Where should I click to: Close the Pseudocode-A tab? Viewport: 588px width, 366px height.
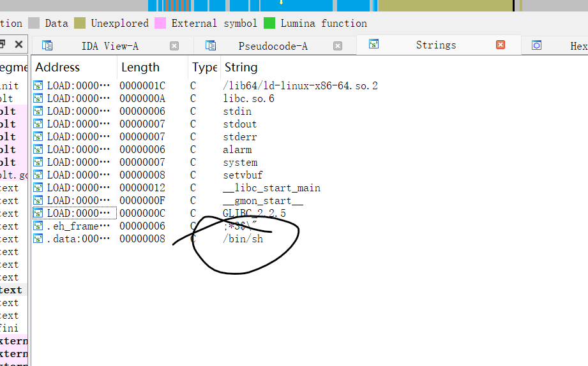338,46
